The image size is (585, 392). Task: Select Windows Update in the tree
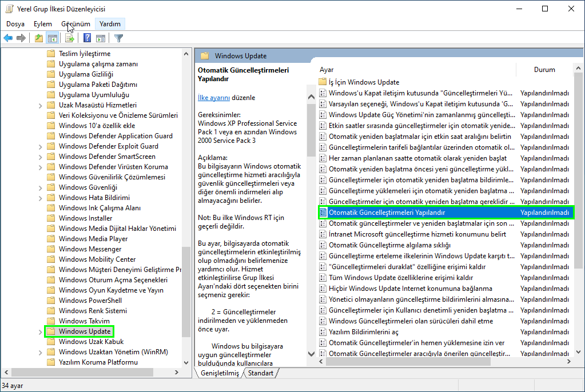tap(85, 331)
